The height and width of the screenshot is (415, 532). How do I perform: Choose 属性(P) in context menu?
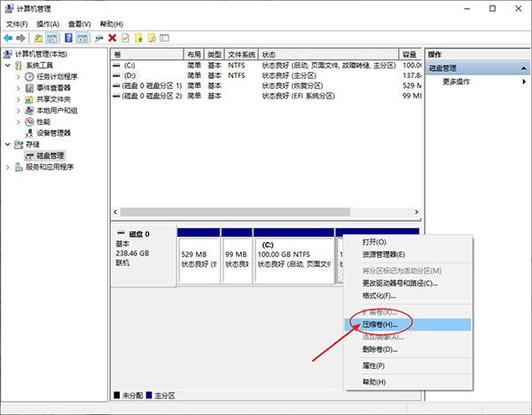pyautogui.click(x=408, y=366)
